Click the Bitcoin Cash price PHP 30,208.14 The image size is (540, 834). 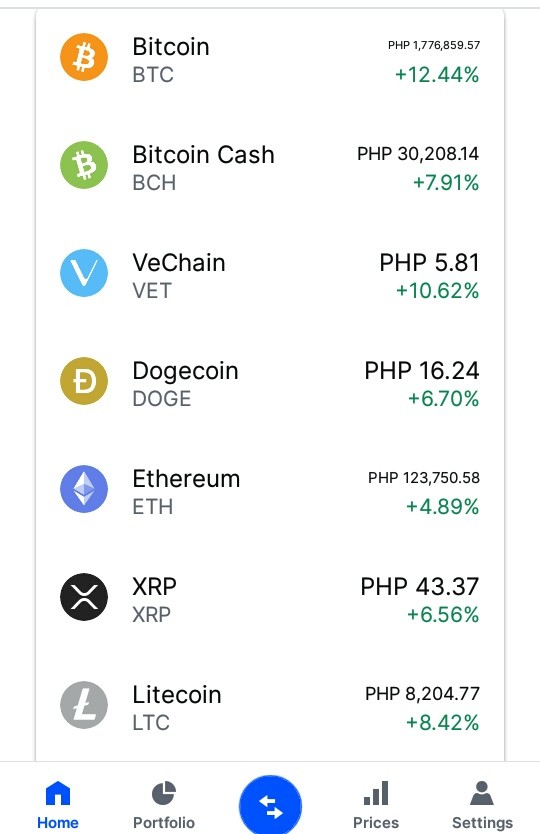[418, 154]
